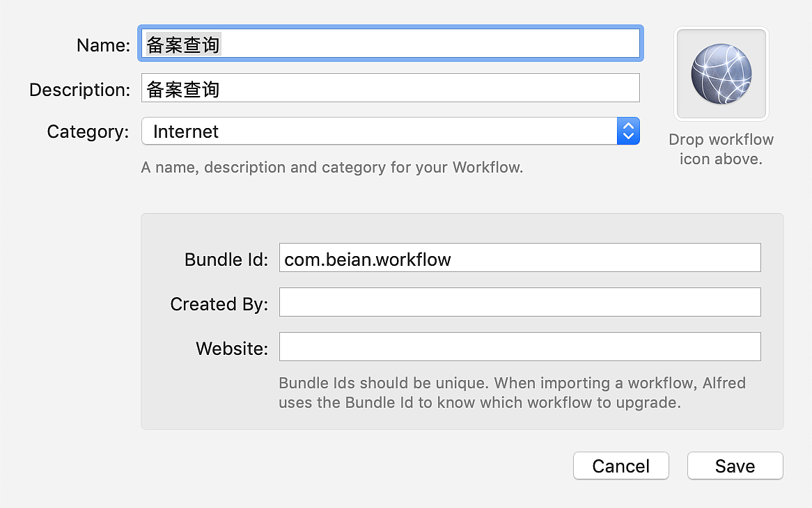Viewport: 812px width, 508px height.
Task: Click the globe workflow icon
Action: (x=721, y=74)
